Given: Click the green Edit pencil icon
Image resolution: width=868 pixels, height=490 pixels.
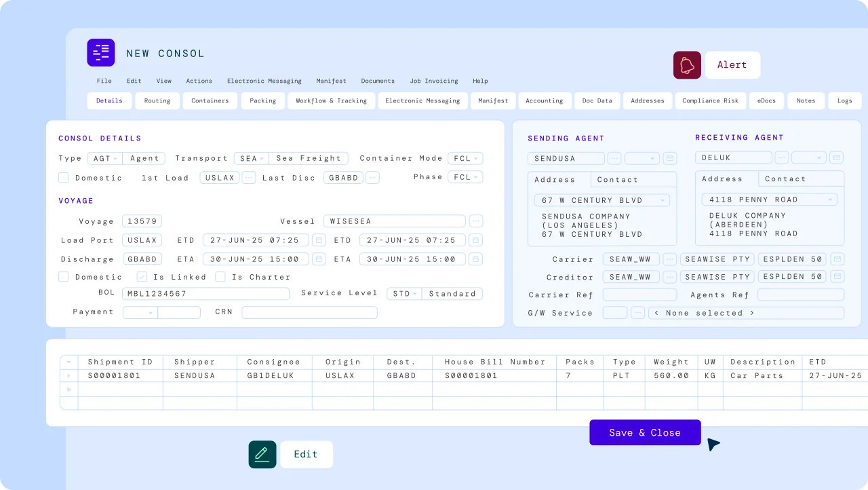Looking at the screenshot, I should pos(262,455).
